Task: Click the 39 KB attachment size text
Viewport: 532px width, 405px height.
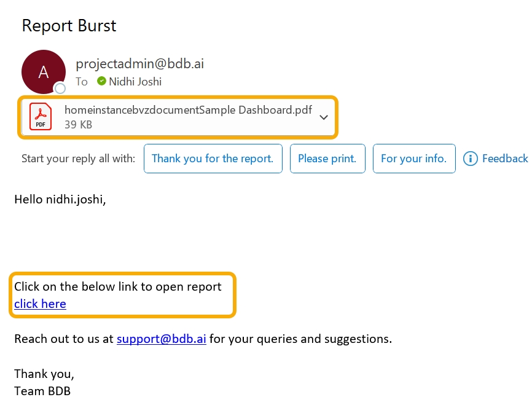Action: click(78, 125)
